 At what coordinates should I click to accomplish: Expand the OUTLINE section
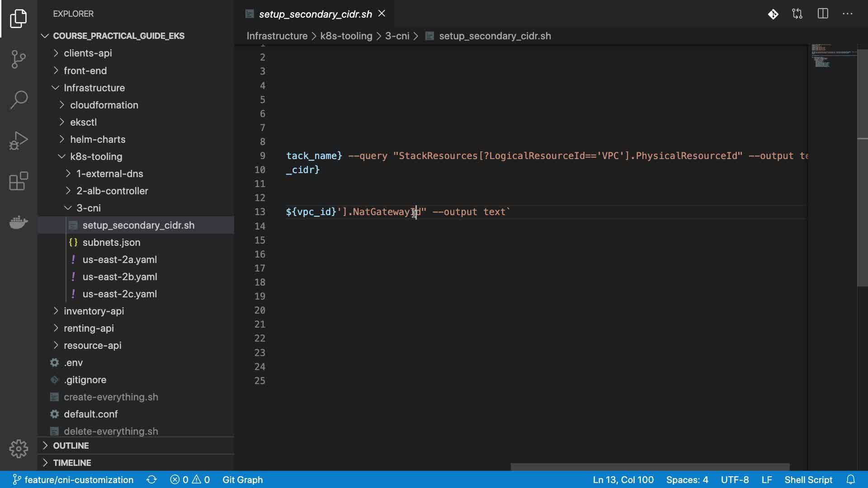[x=71, y=446]
